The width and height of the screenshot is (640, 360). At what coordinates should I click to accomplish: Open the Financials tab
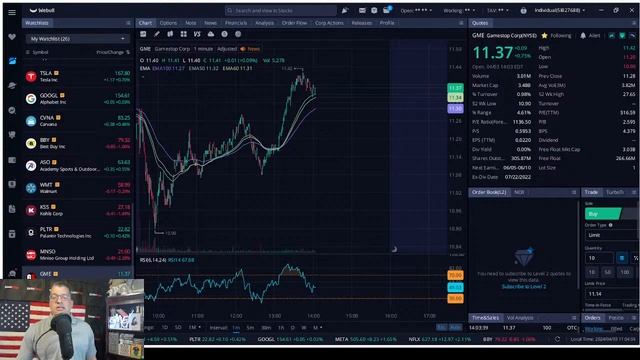[x=236, y=23]
